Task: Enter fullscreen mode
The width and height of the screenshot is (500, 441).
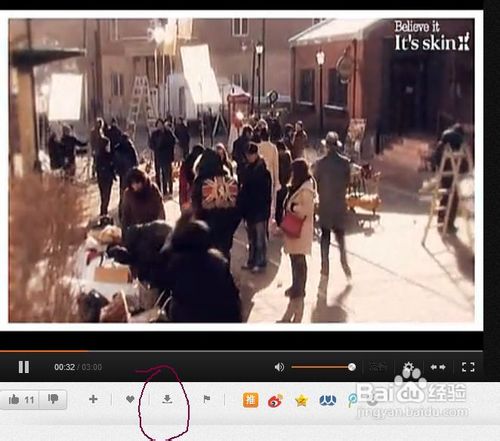Action: (468, 367)
